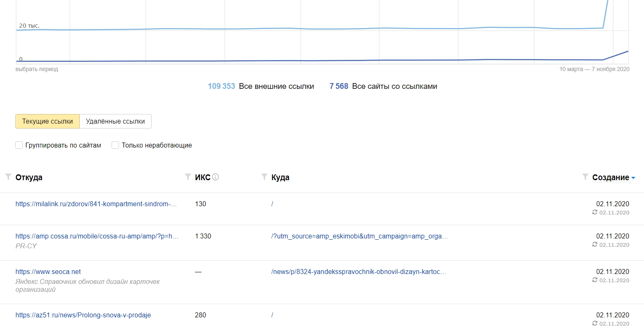Click the 109 353 external links legend color
644x331 pixels.
(221, 86)
